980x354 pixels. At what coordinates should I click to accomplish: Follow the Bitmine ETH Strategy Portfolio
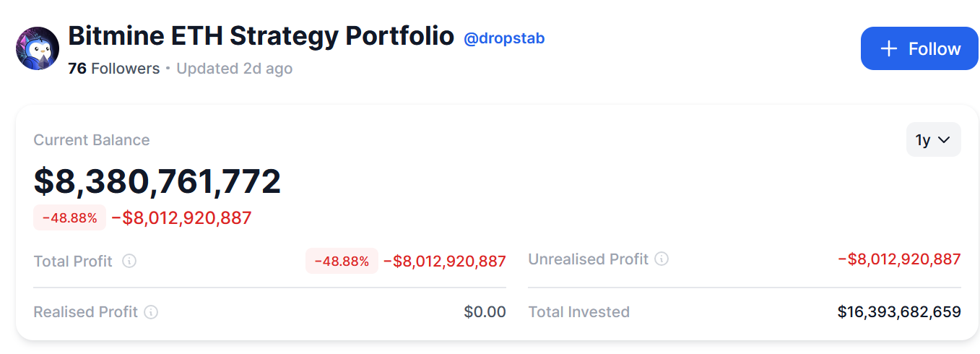tap(919, 48)
